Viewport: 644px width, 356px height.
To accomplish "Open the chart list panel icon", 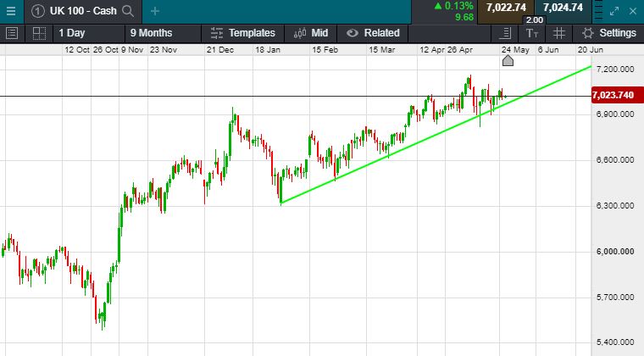I will 12,33.
